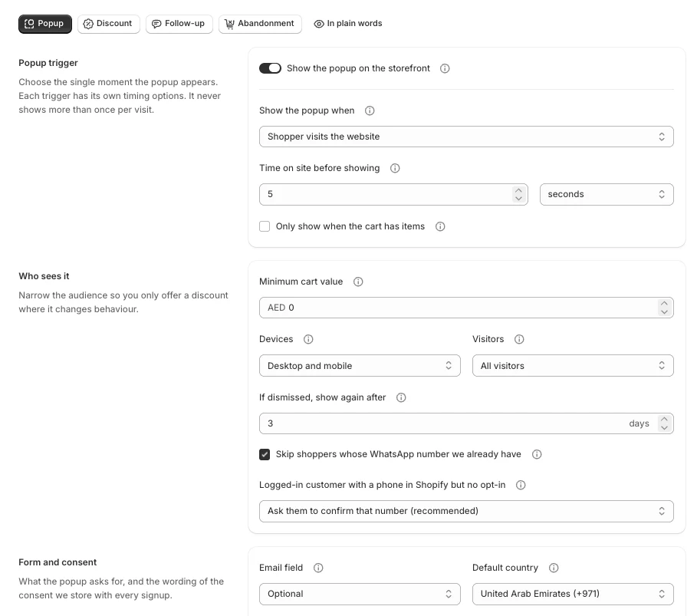
Task: Click the Discount tab badge icon
Action: 88,24
